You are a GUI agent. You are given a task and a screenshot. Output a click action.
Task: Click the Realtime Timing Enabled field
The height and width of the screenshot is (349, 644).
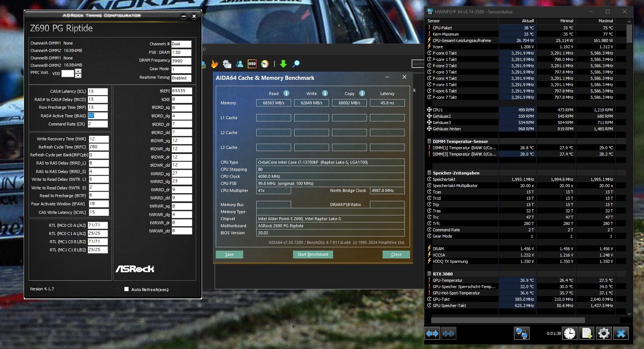pos(181,78)
